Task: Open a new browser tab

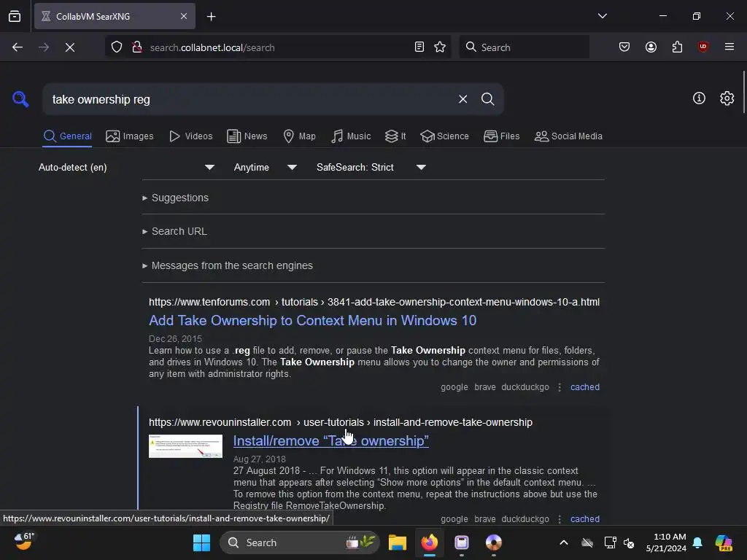Action: (211, 17)
